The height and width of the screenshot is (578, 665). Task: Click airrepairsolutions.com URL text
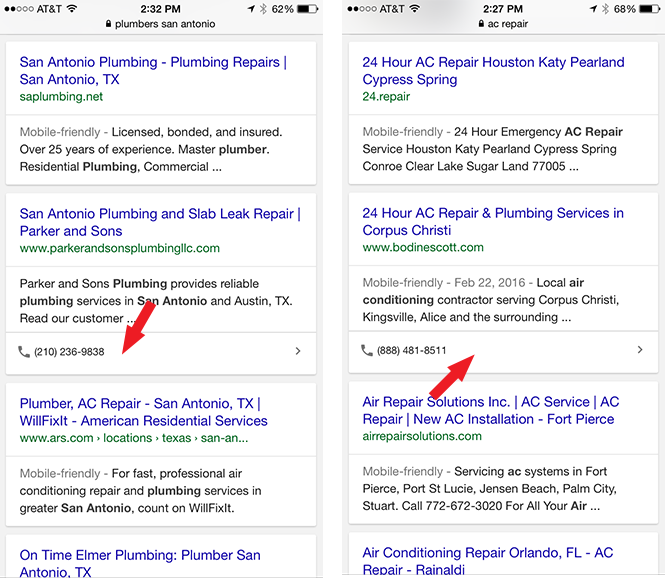(422, 436)
